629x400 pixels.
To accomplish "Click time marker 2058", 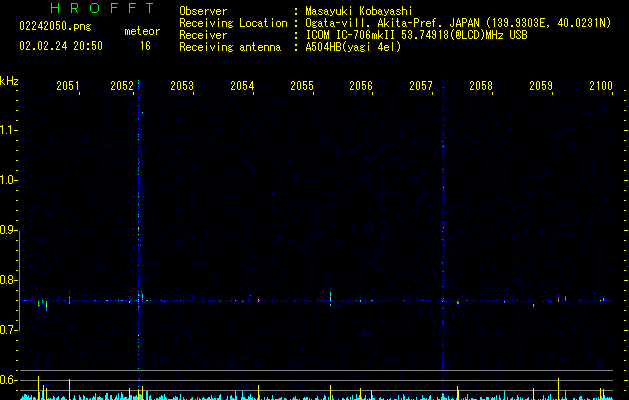I will pyautogui.click(x=481, y=85).
